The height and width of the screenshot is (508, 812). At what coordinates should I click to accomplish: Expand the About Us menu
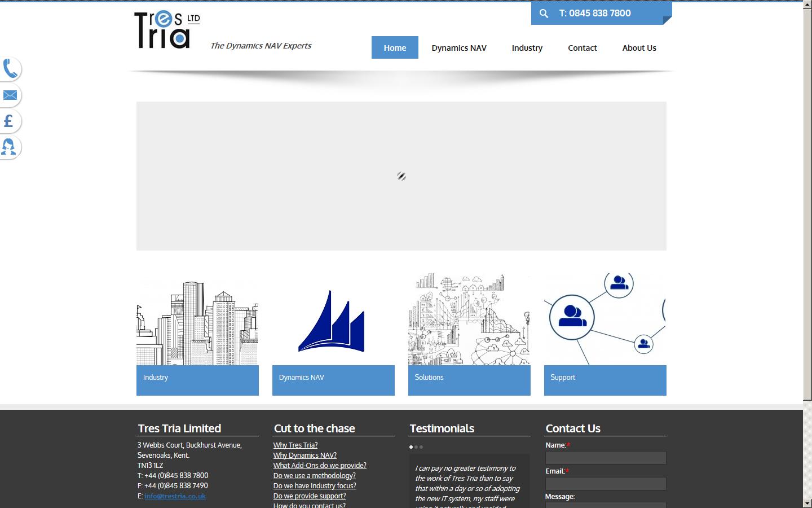(x=638, y=48)
